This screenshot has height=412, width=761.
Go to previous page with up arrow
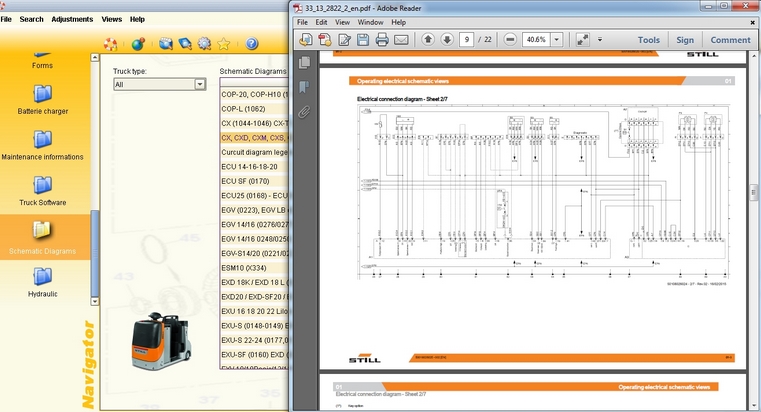[428, 39]
